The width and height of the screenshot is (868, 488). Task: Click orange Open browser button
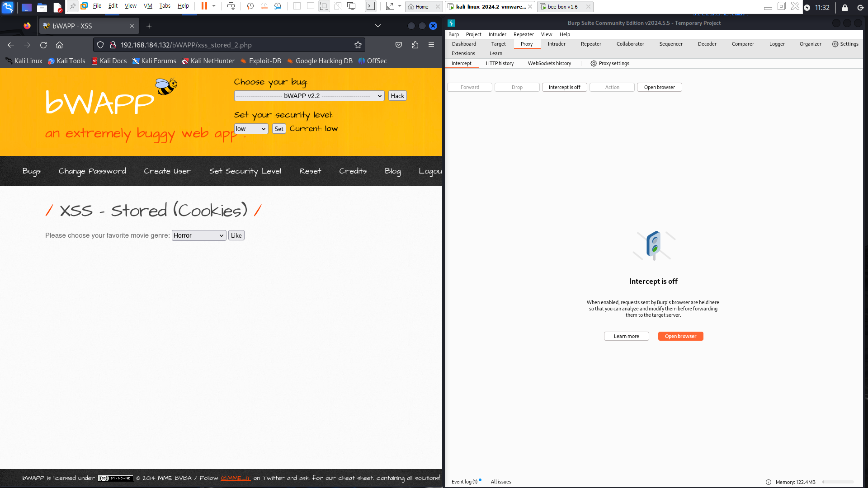[x=680, y=336]
